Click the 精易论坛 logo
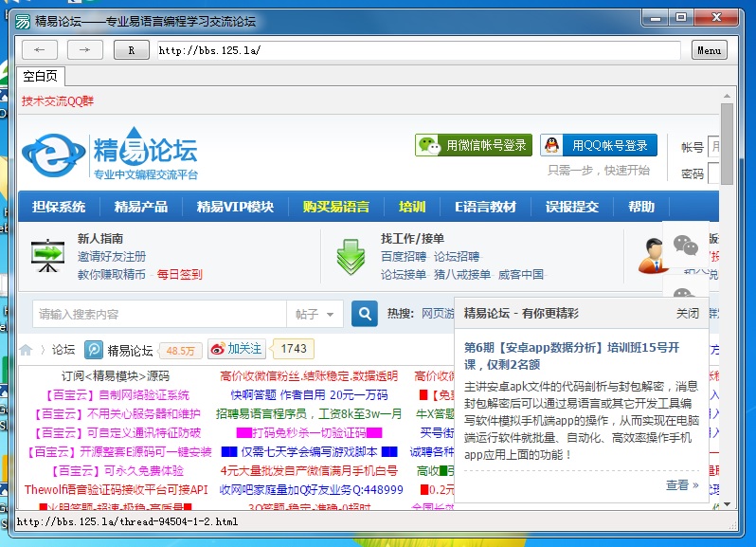Image resolution: width=756 pixels, height=547 pixels. pyautogui.click(x=110, y=154)
